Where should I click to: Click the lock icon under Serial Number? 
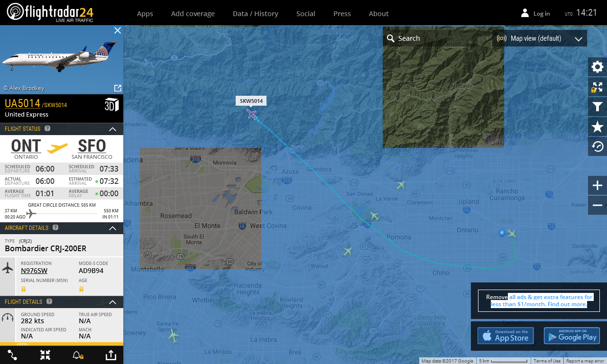pyautogui.click(x=23, y=289)
